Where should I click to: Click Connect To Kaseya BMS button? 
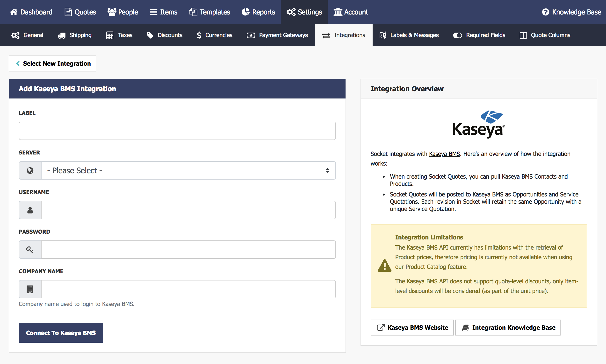(61, 333)
